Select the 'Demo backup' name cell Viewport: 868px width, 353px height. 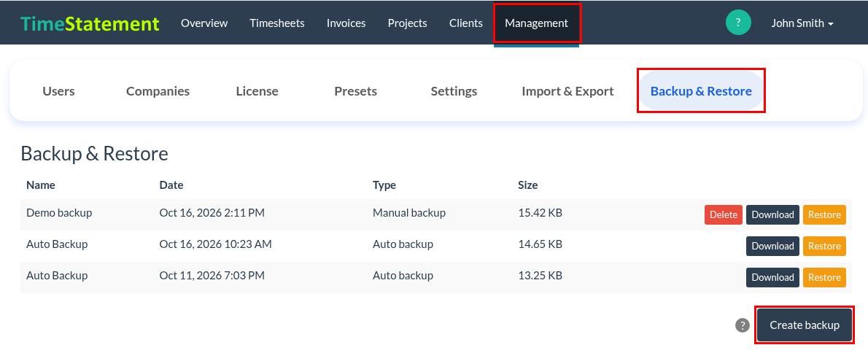point(59,212)
